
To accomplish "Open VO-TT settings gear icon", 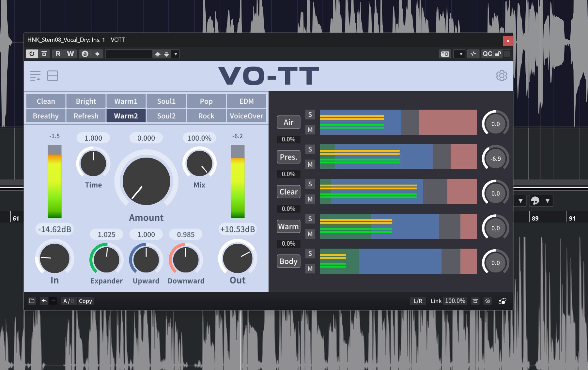I will point(502,76).
